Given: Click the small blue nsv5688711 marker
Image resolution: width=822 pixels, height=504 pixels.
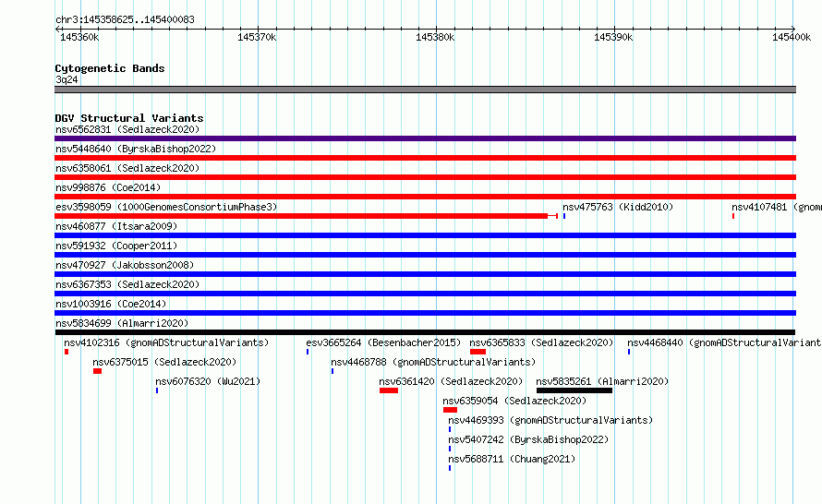Looking at the screenshot, I should [450, 468].
